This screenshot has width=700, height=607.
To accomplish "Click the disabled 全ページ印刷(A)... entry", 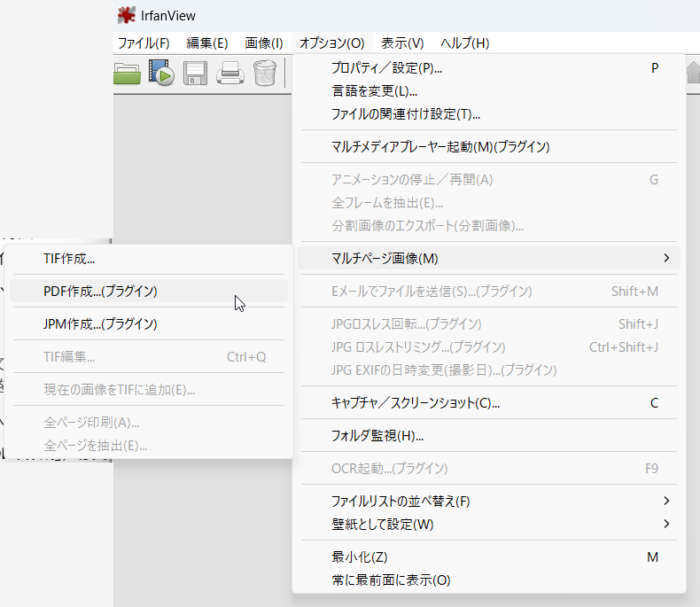I will click(149, 422).
